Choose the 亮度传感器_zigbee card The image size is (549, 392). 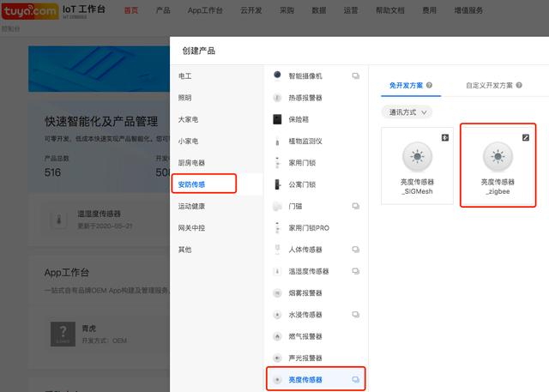(x=498, y=166)
